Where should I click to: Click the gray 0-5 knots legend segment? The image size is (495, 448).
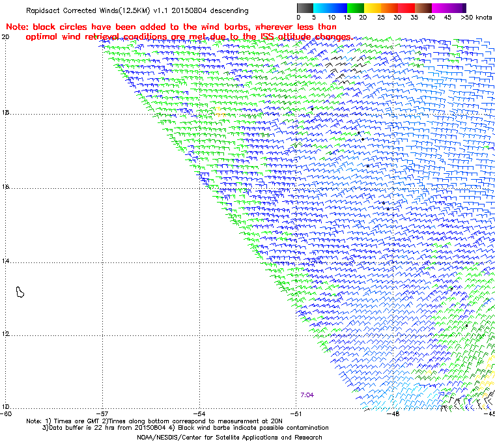point(305,8)
